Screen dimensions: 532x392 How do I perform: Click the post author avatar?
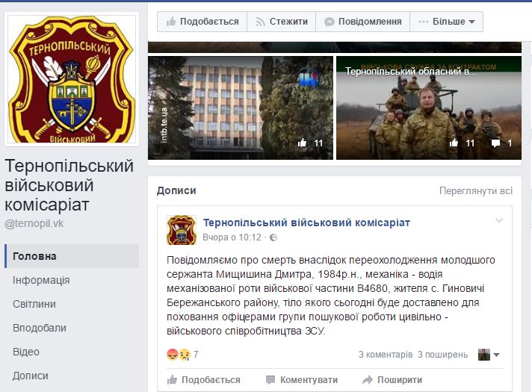[182, 230]
